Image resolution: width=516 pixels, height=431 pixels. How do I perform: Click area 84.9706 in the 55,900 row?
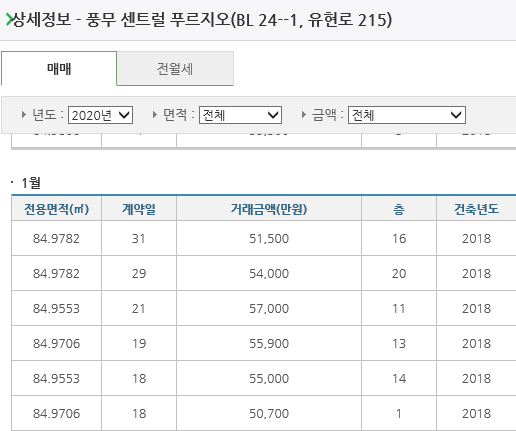[x=56, y=344]
